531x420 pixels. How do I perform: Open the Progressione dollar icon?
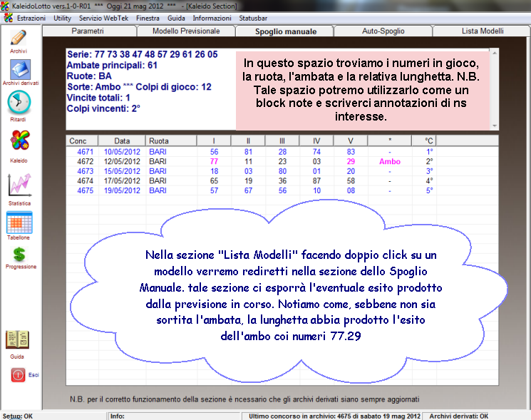pos(20,255)
